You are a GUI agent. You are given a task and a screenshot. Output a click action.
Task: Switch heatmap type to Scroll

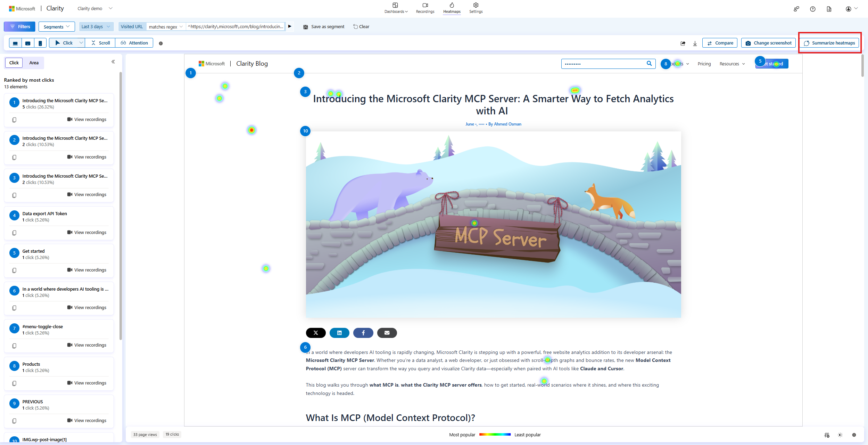(x=100, y=43)
